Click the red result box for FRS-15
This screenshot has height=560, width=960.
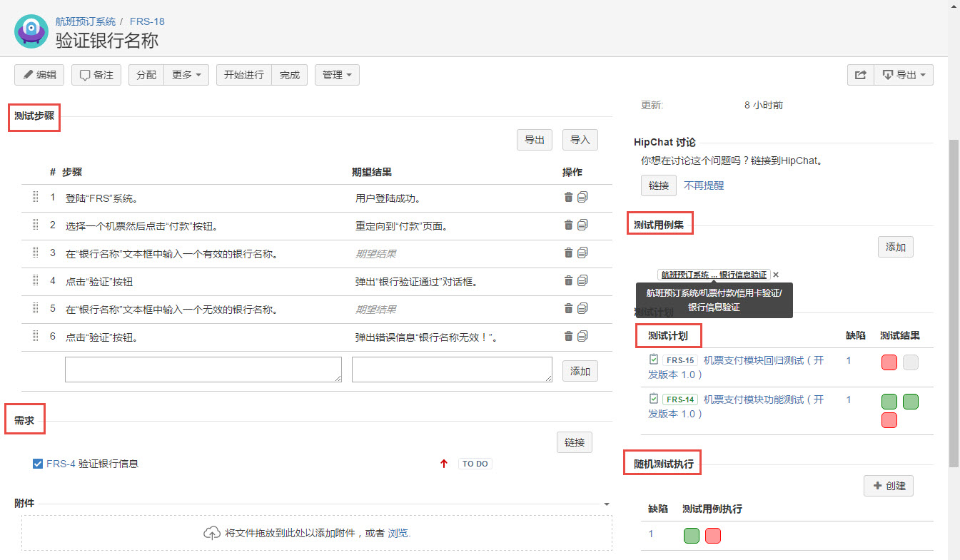coord(889,362)
